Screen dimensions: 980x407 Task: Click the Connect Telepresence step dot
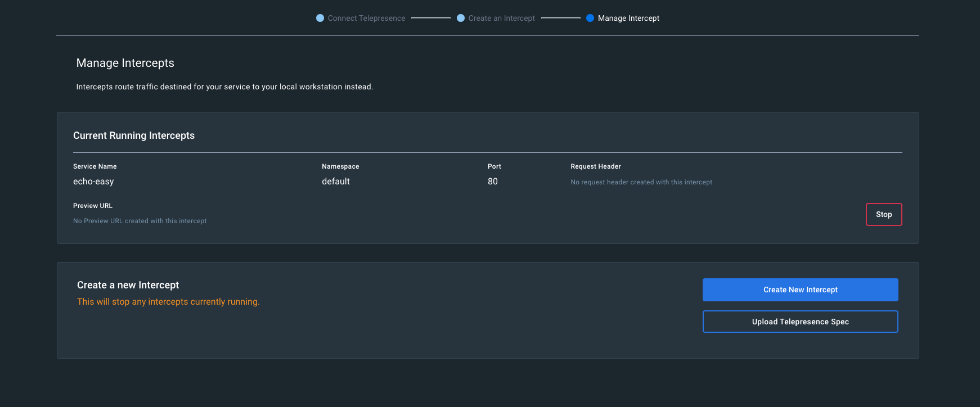tap(320, 18)
